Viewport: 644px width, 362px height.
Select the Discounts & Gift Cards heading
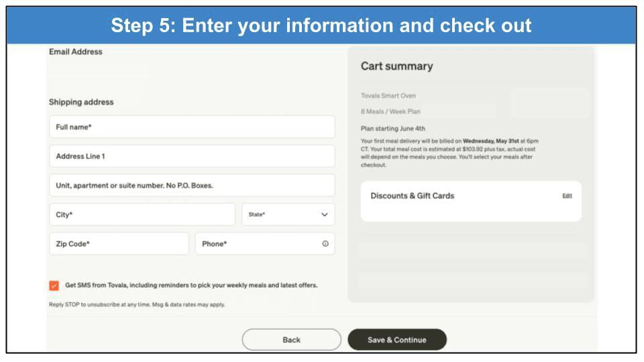tap(412, 196)
